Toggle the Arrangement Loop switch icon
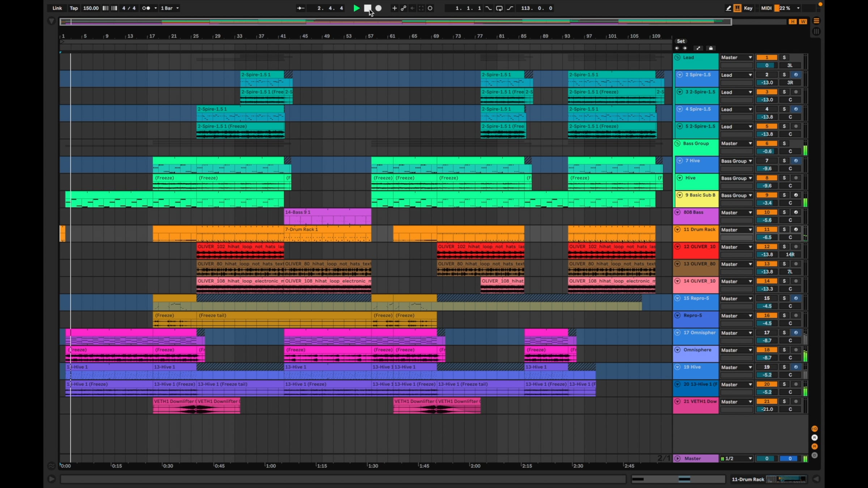The width and height of the screenshot is (868, 488). (x=499, y=8)
